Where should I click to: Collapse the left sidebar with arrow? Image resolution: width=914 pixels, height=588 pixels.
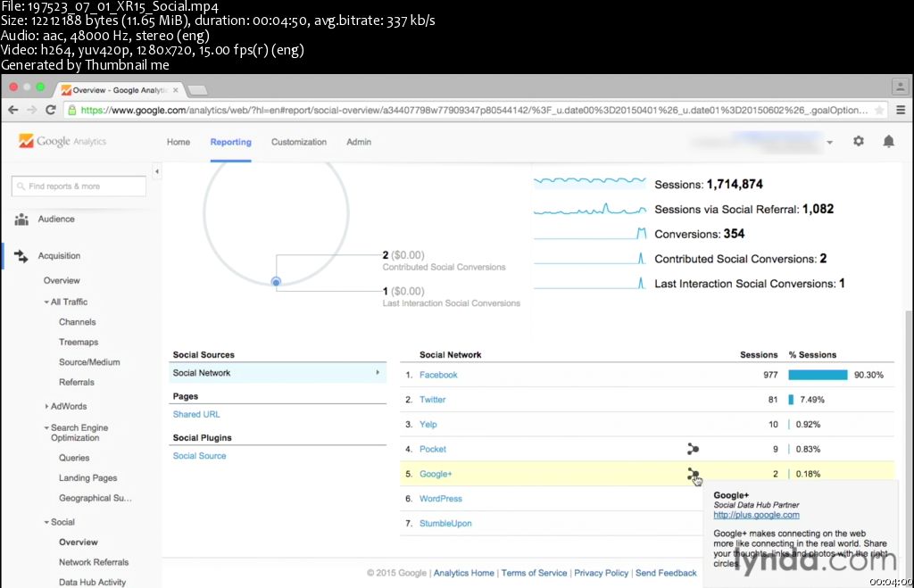click(x=157, y=171)
